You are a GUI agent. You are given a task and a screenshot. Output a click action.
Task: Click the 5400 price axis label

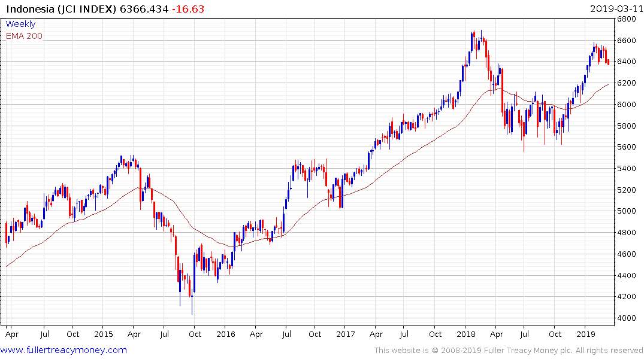627,169
